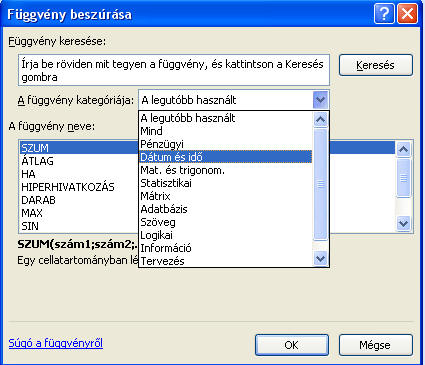Choose the Tervezés category
Viewport: 425px width, 365px height.
[225, 261]
